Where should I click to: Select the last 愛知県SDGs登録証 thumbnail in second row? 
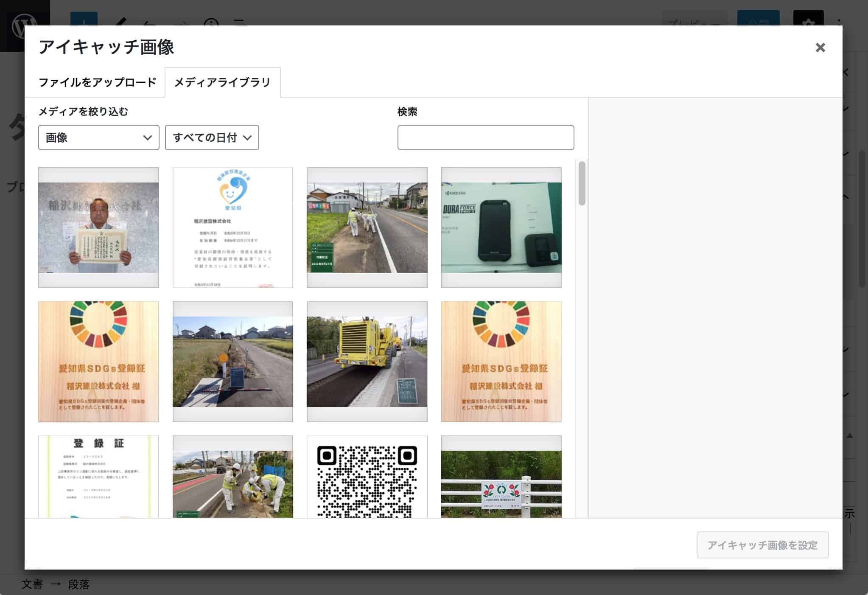tap(501, 362)
